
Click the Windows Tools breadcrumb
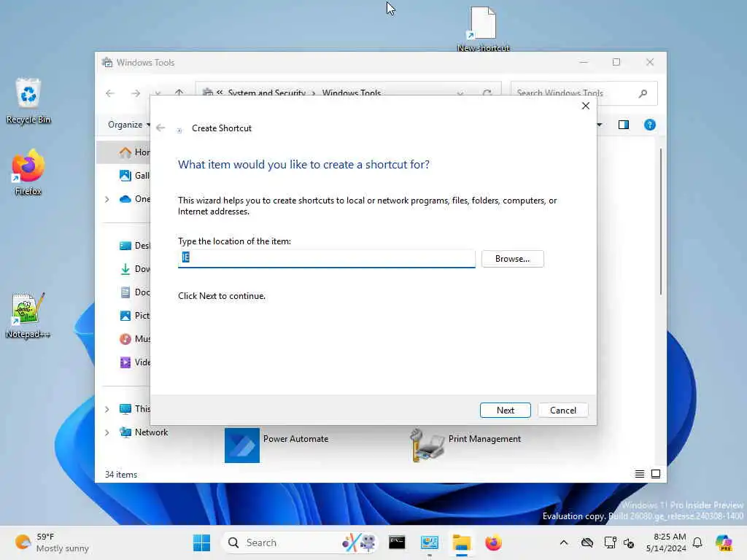click(x=351, y=93)
